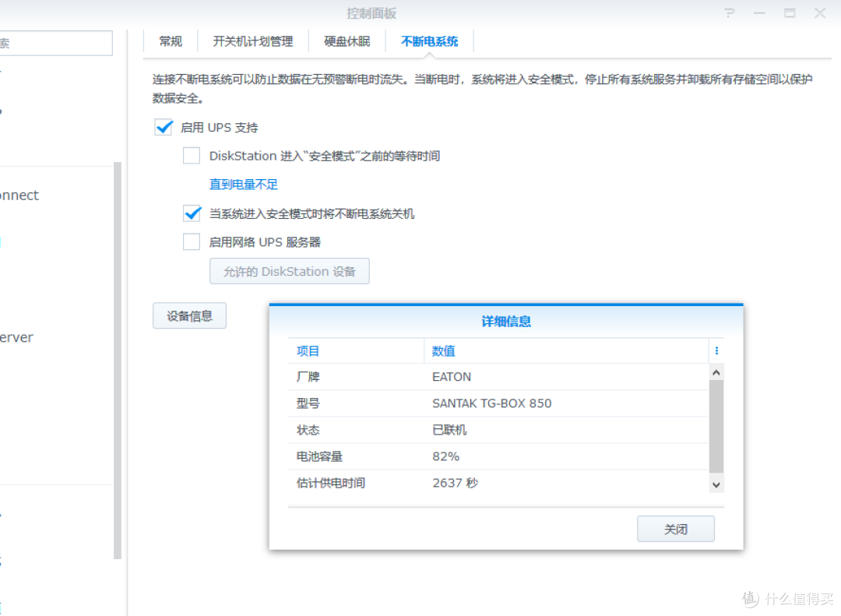Click the details list scrollbar thumb

point(716,426)
